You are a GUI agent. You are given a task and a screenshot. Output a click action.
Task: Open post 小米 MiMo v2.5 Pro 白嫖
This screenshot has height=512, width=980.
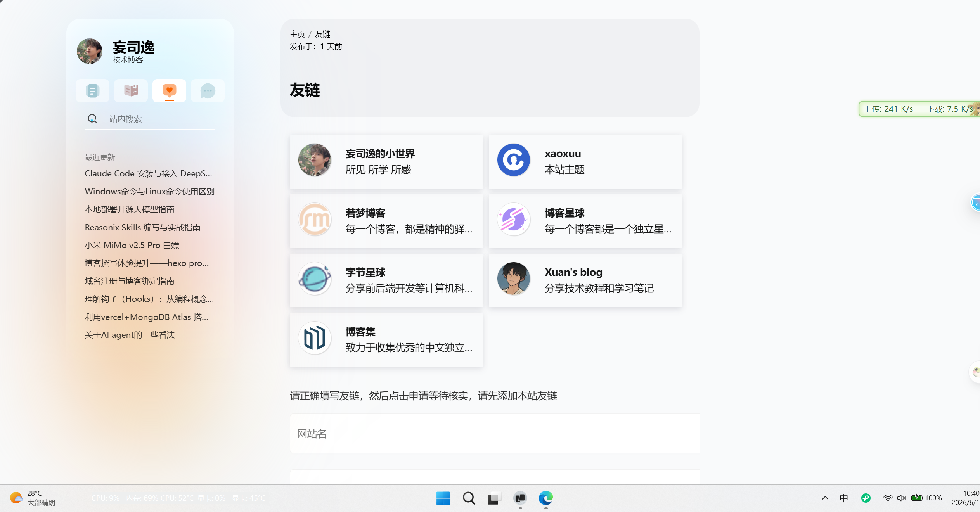132,245
